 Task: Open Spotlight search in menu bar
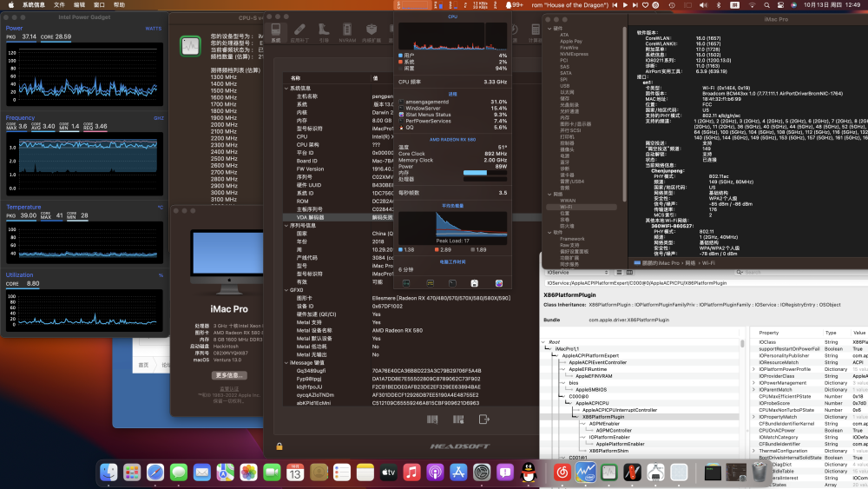tap(766, 5)
